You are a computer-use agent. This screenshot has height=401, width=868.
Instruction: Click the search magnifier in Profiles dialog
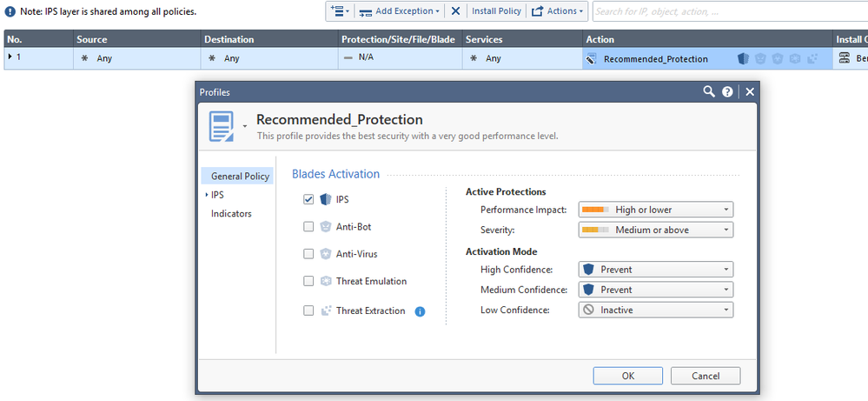point(709,91)
